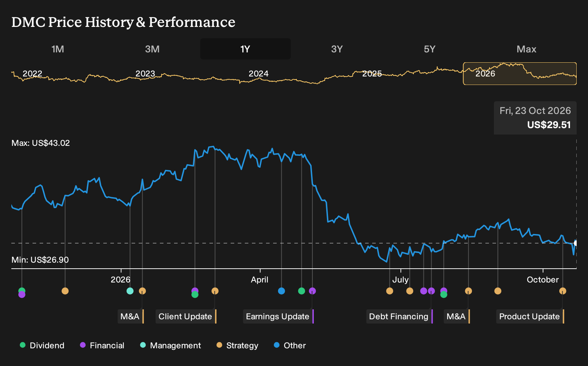Click the 'Fri, 23 Oct 2026' tooltip date
Viewport: 588px width, 366px height.
535,111
